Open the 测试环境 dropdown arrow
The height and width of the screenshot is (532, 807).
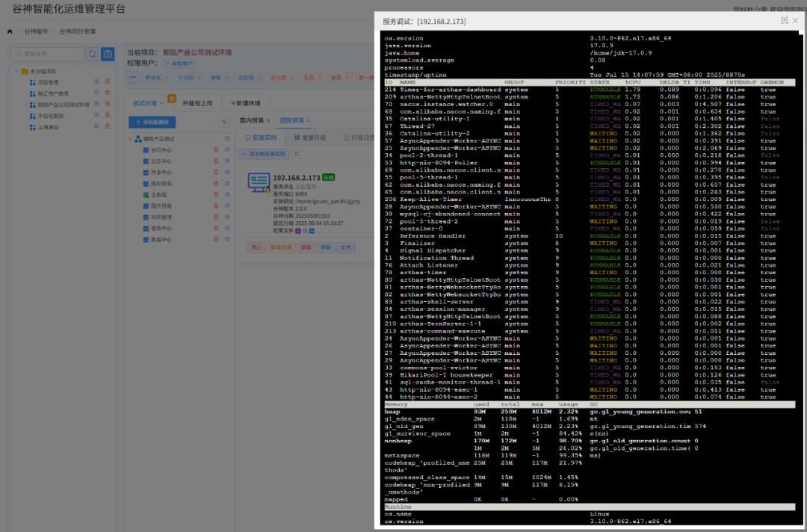pyautogui.click(x=161, y=103)
